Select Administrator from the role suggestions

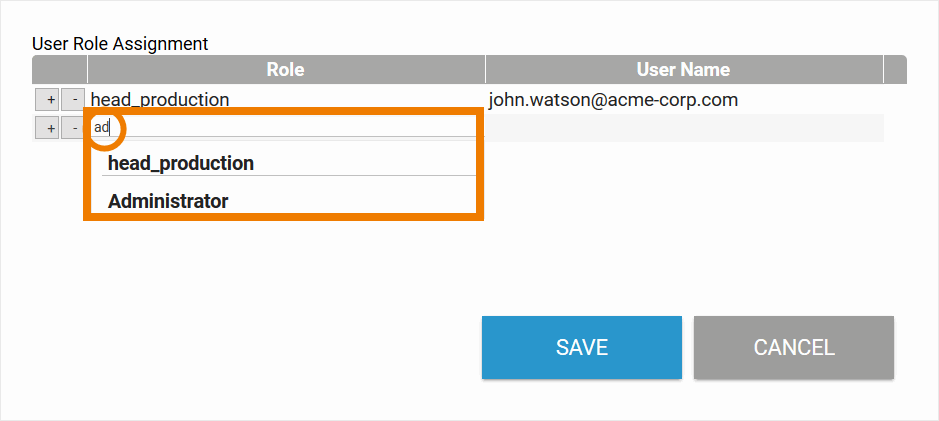[x=168, y=201]
